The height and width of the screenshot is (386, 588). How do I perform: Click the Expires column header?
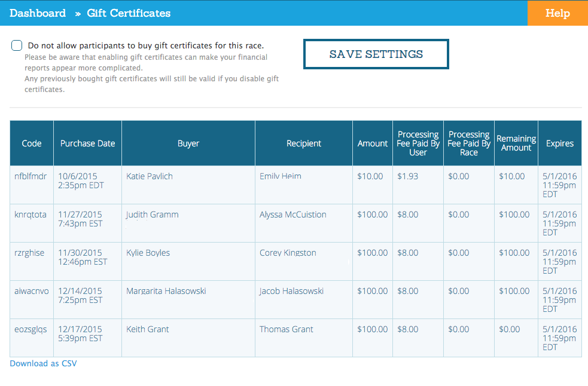(559, 143)
